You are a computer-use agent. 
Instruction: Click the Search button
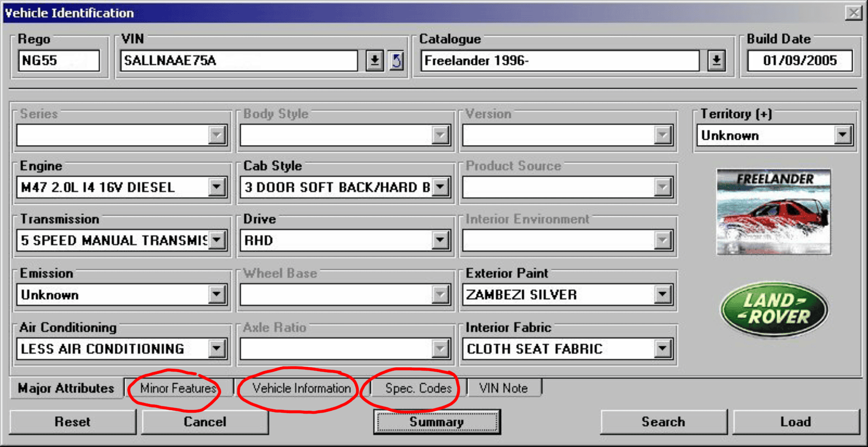pos(663,422)
